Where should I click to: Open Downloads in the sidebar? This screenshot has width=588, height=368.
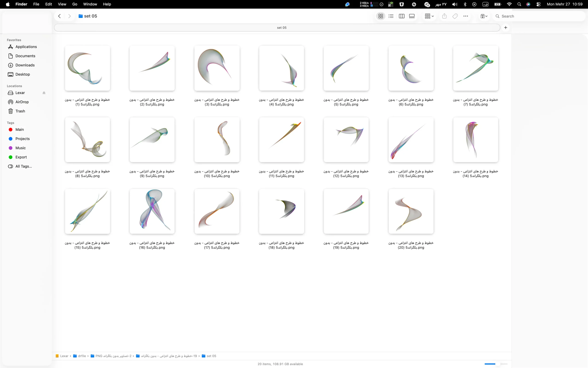tap(25, 65)
